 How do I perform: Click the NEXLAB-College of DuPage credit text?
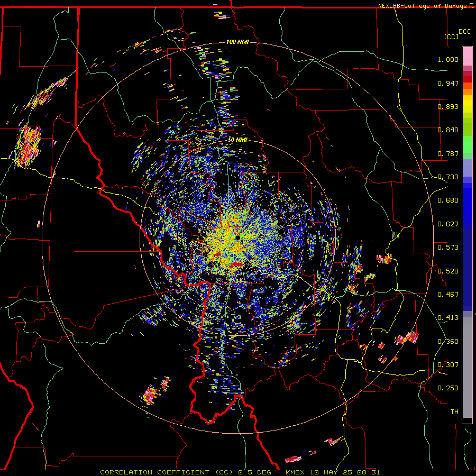pyautogui.click(x=422, y=6)
